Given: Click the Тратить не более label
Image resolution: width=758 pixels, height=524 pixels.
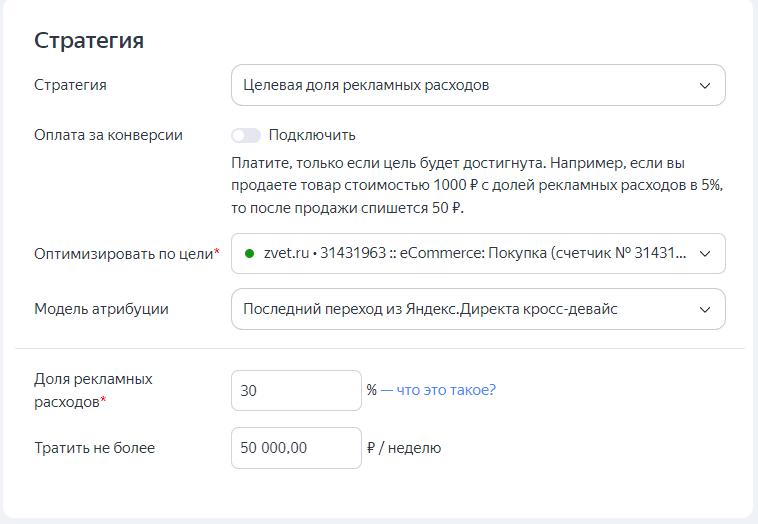Looking at the screenshot, I should pyautogui.click(x=94, y=448).
